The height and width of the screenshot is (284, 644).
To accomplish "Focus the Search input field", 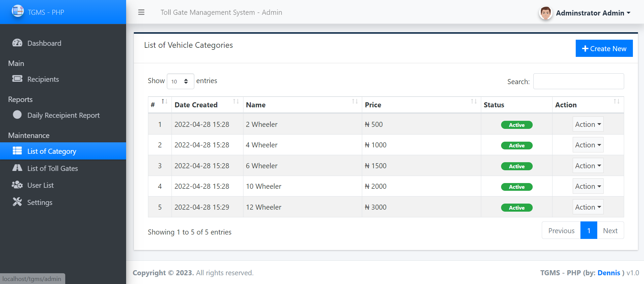I will point(578,81).
